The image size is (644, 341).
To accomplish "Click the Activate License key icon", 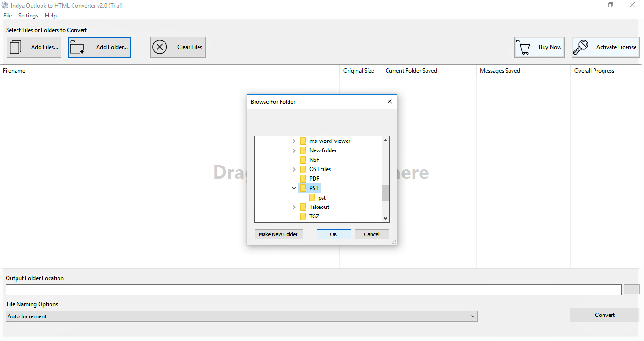I will point(581,47).
